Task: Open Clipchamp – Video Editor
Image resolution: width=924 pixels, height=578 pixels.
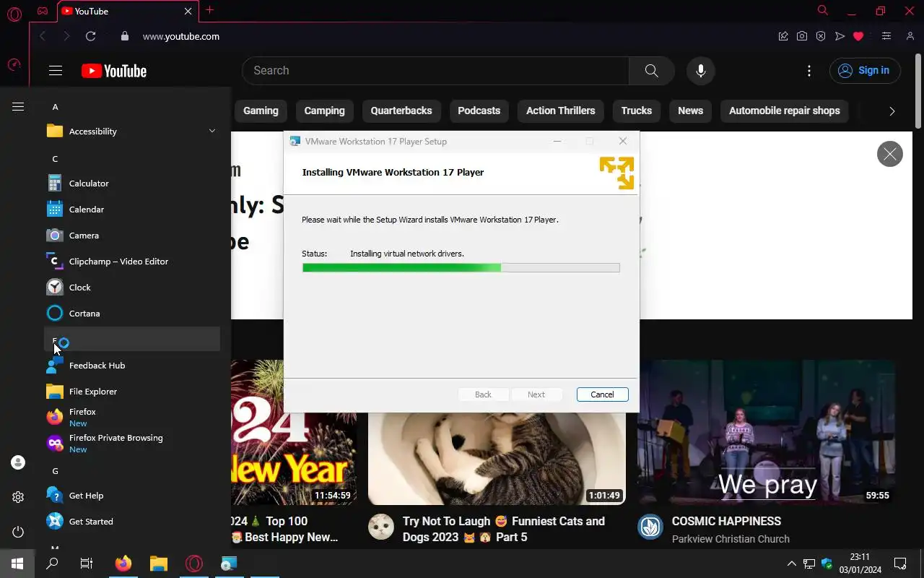Action: 132,262
